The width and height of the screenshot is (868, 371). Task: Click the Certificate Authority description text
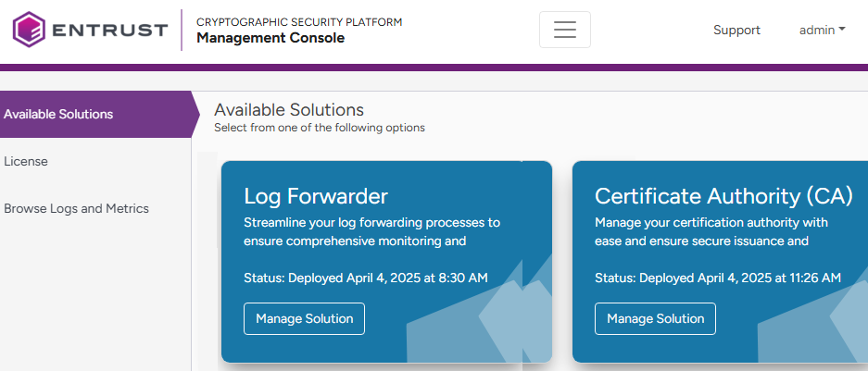click(x=711, y=232)
